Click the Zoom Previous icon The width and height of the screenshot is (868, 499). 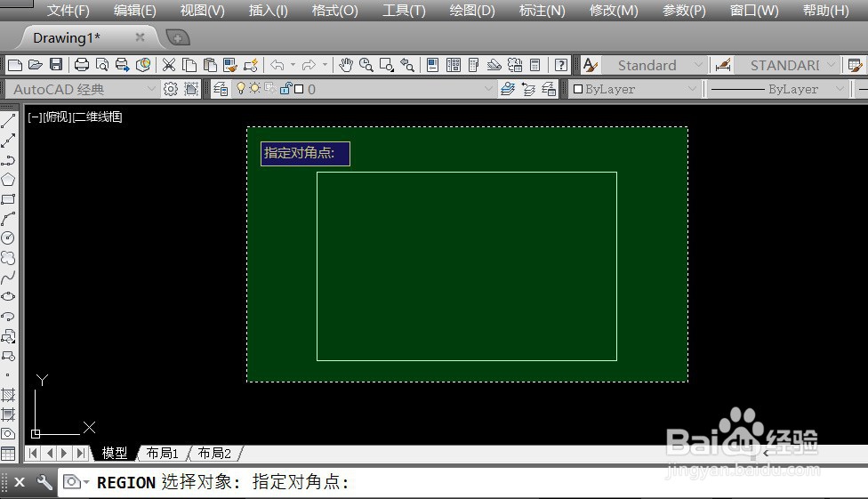coord(407,65)
